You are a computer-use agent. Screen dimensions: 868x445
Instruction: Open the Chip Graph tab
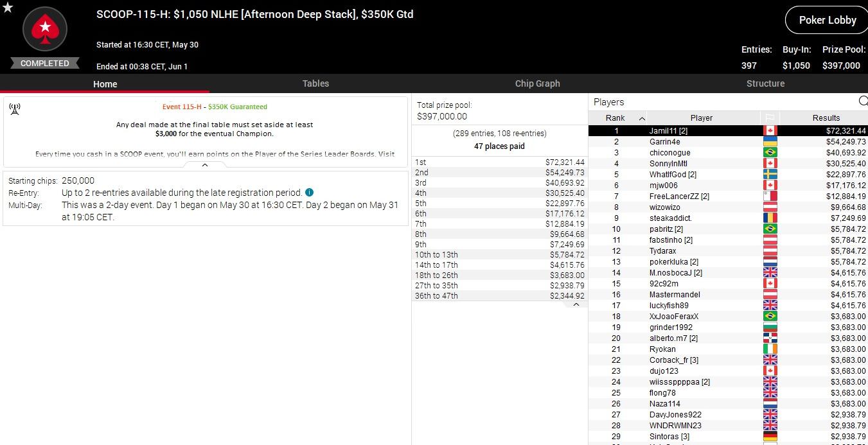[x=537, y=83]
